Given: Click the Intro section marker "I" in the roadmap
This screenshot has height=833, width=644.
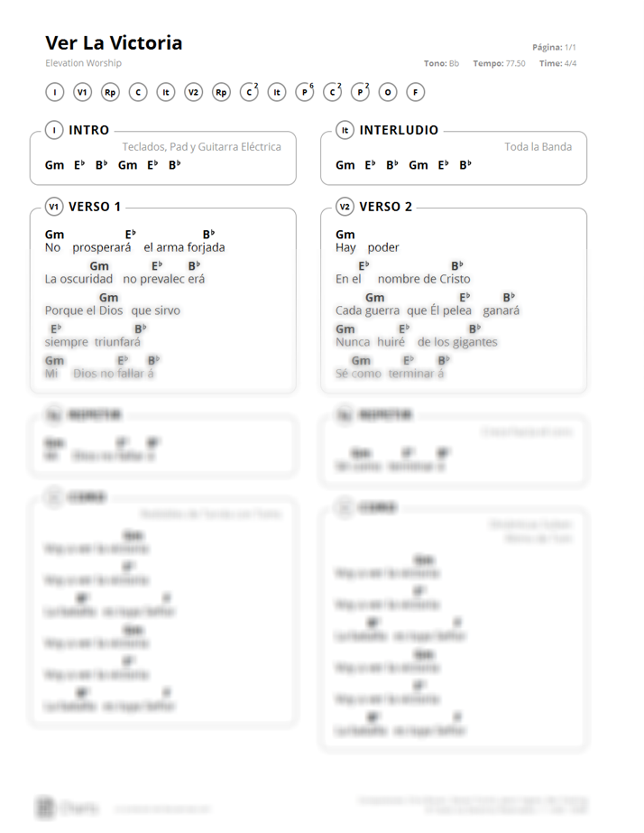Looking at the screenshot, I should coord(55,92).
